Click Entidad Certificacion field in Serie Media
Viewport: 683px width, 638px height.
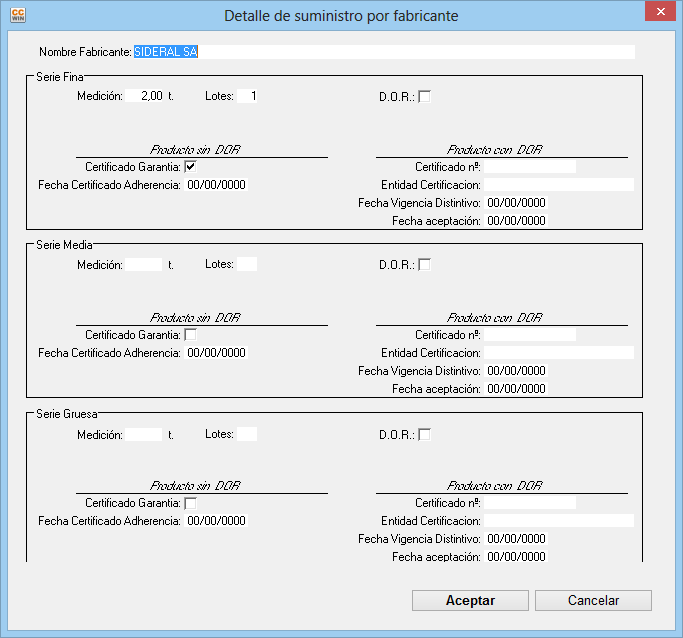559,353
